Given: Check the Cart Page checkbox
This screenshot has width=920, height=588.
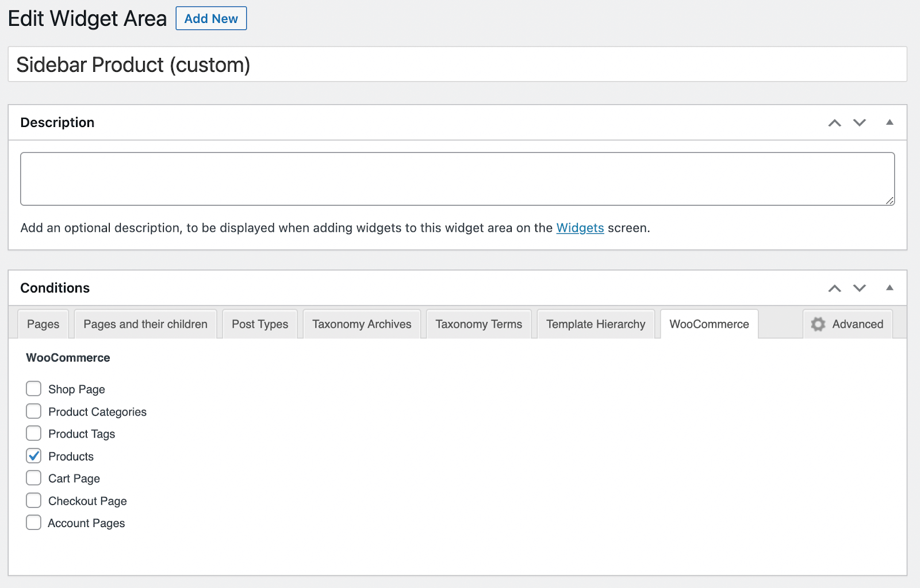Looking at the screenshot, I should 33,478.
